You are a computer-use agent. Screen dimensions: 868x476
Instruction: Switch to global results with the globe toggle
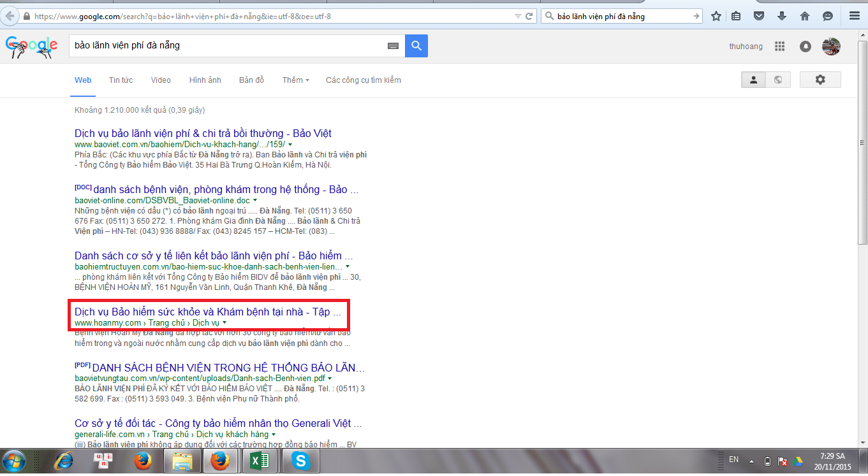tap(778, 80)
